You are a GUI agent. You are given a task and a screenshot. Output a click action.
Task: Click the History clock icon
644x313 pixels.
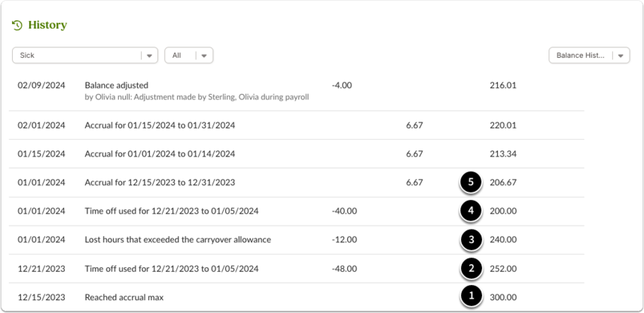pos(17,26)
